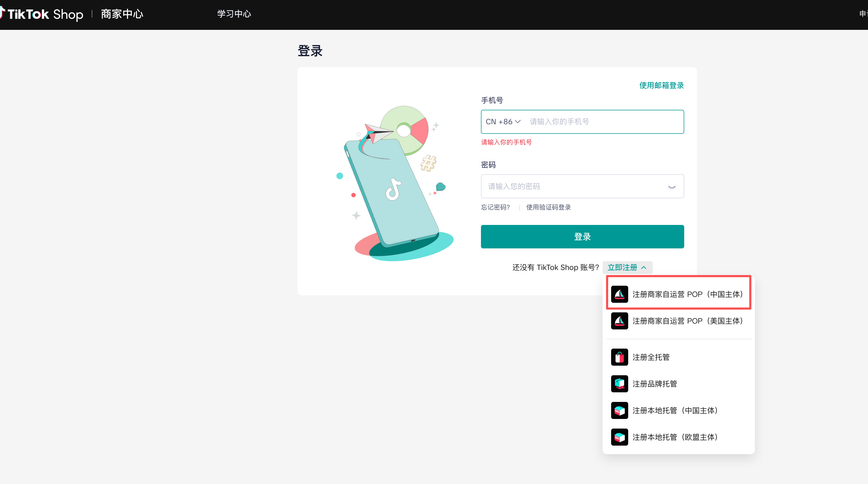The image size is (868, 484).
Task: Focus the password input field
Action: point(582,186)
